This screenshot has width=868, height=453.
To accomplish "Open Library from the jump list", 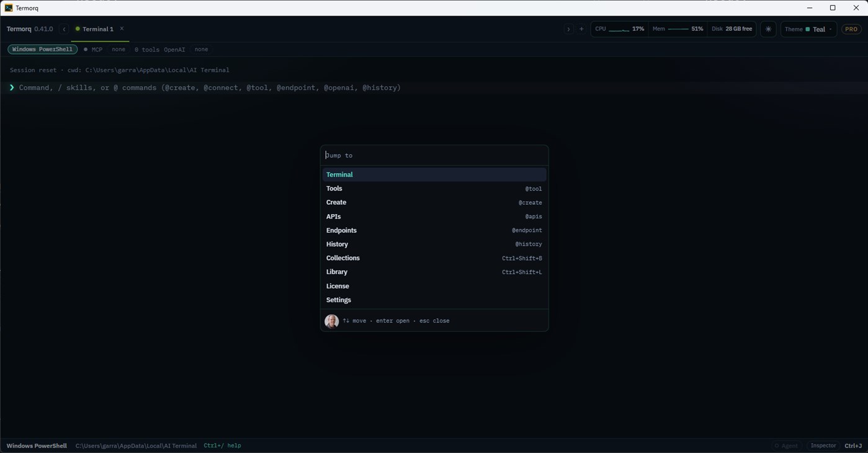I will tap(434, 272).
